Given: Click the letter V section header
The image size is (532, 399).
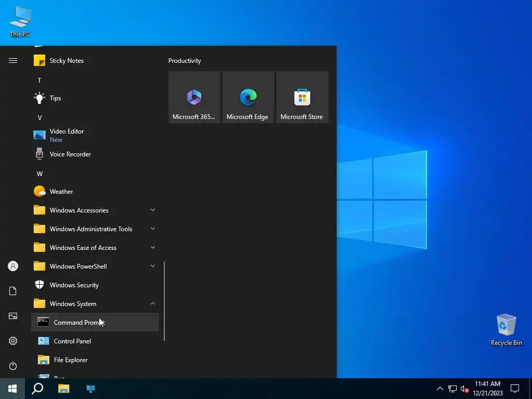Looking at the screenshot, I should (x=39, y=118).
